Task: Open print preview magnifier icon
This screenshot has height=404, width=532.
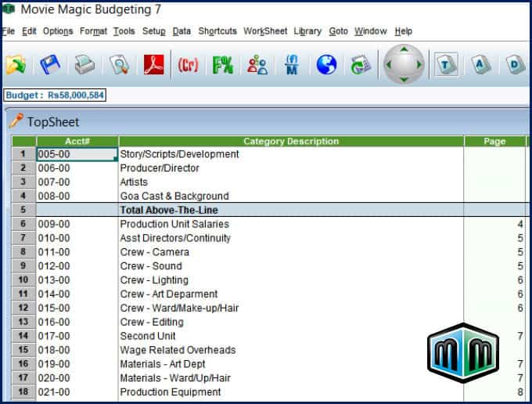Action: pos(119,64)
